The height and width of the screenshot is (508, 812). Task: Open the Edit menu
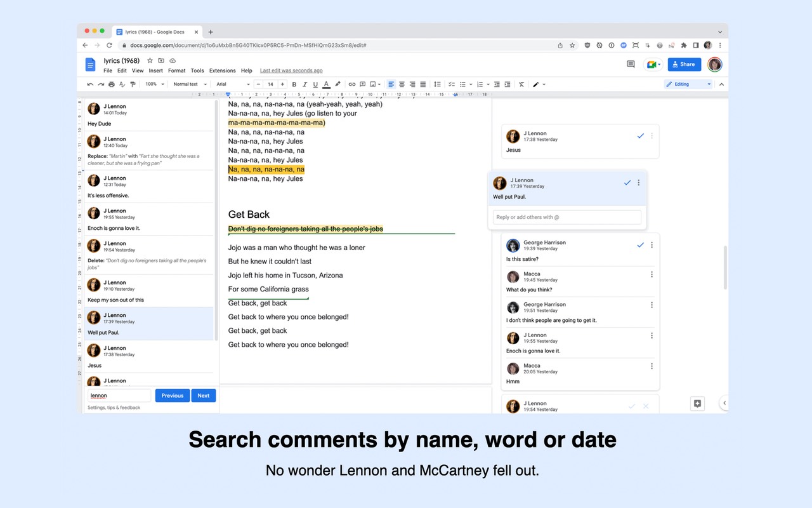[x=122, y=70]
